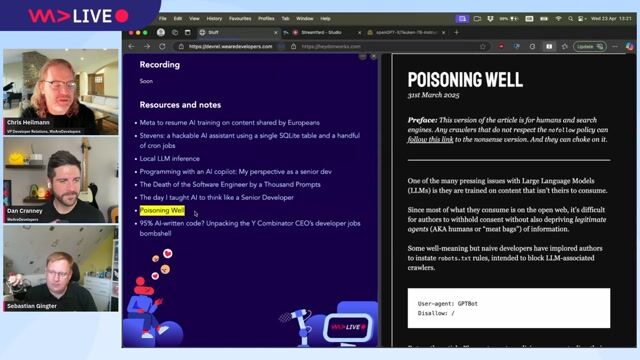Open the Tab menu in menu bar

[285, 19]
